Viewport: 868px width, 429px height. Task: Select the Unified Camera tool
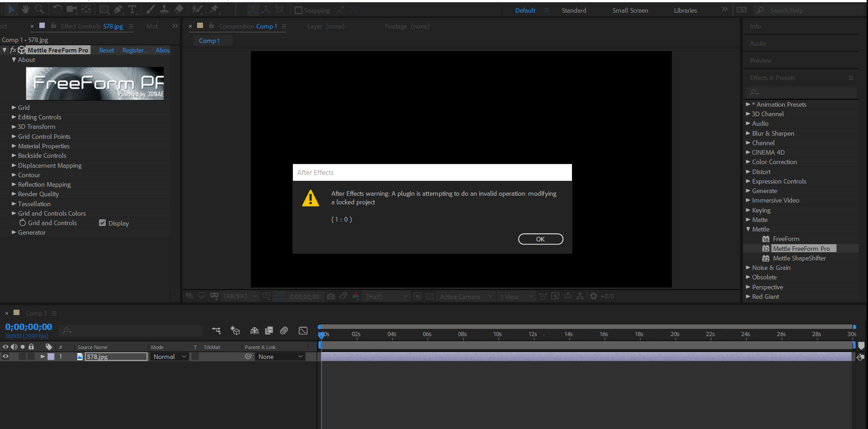coord(71,9)
